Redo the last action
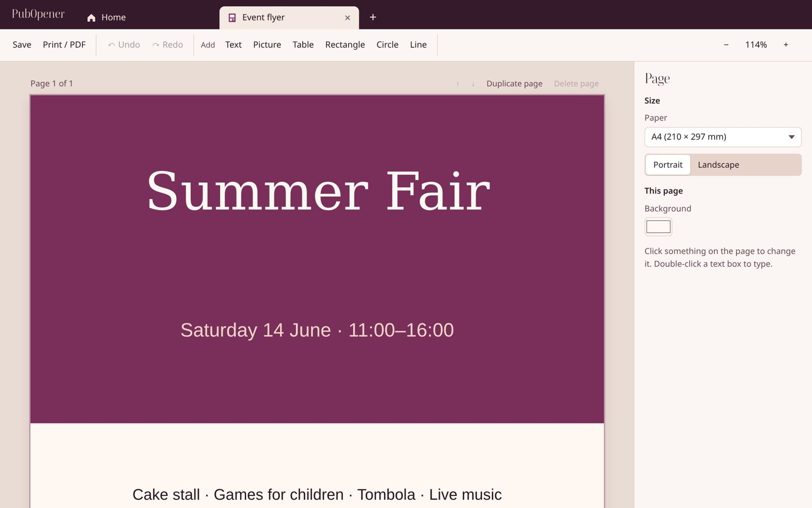 point(167,45)
